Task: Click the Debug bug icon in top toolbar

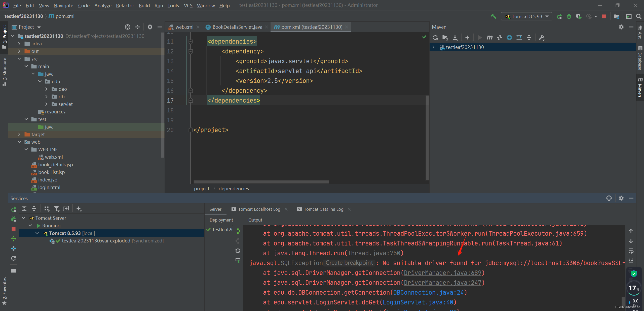Action: (x=569, y=16)
